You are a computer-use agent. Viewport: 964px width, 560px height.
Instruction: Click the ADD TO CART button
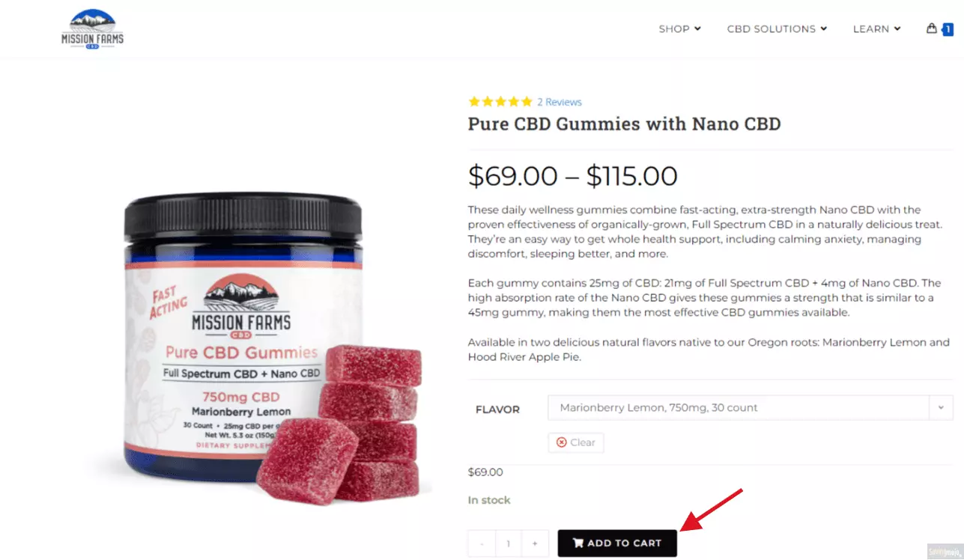(x=617, y=544)
